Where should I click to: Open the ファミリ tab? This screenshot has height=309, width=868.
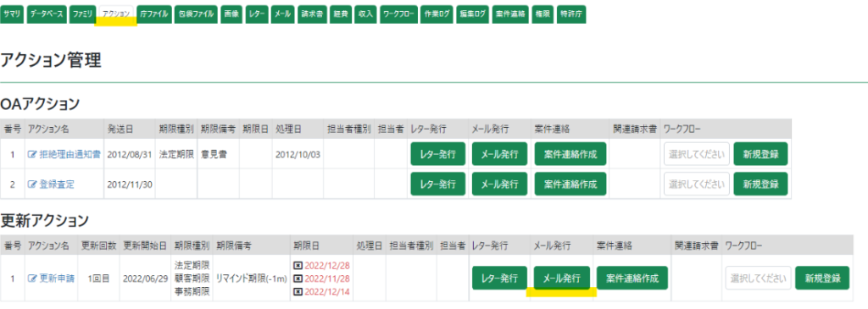tap(82, 15)
